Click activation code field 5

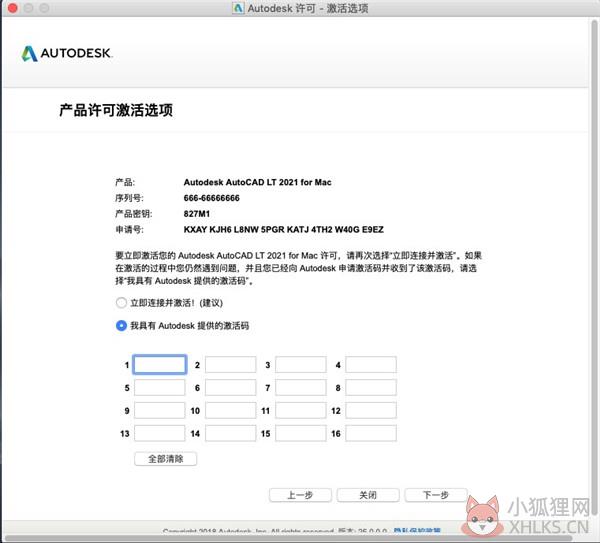[x=160, y=388]
